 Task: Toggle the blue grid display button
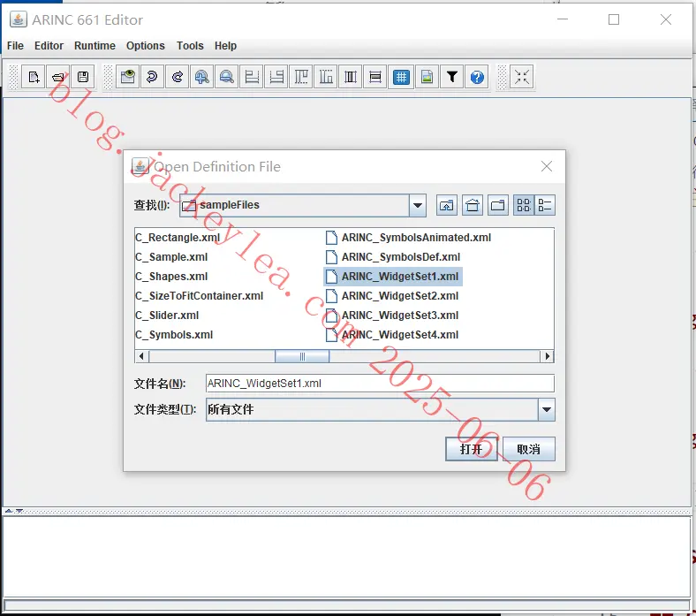(x=401, y=77)
